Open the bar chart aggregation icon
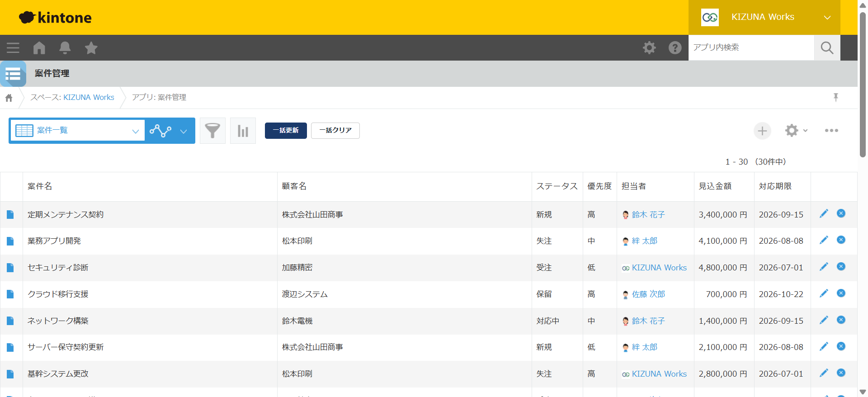 click(x=243, y=131)
